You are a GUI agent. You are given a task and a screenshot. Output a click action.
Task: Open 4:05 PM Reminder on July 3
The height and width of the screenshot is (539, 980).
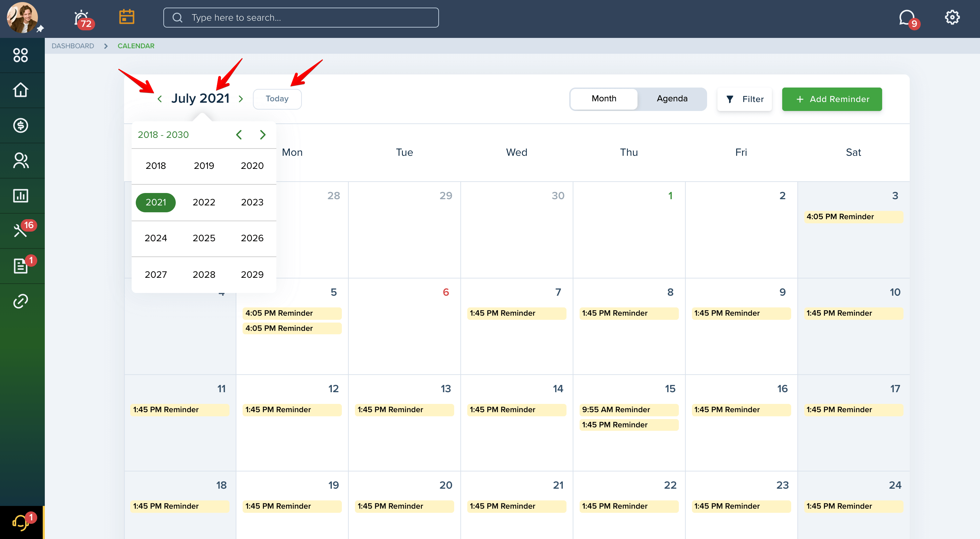(x=853, y=217)
